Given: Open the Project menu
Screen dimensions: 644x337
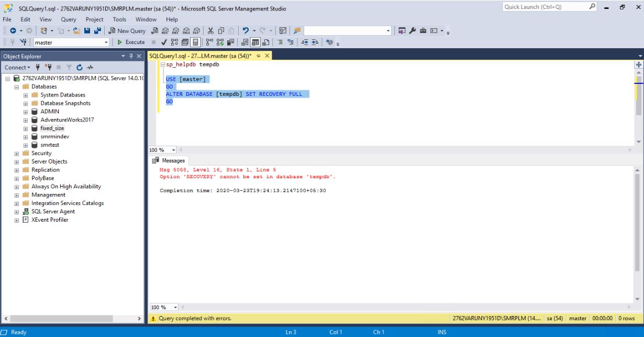Looking at the screenshot, I should coord(94,19).
